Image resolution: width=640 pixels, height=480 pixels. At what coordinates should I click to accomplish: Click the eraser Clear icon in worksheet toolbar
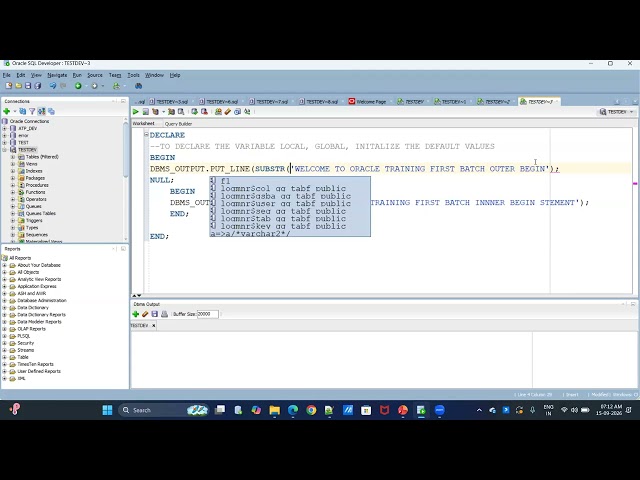(x=228, y=111)
